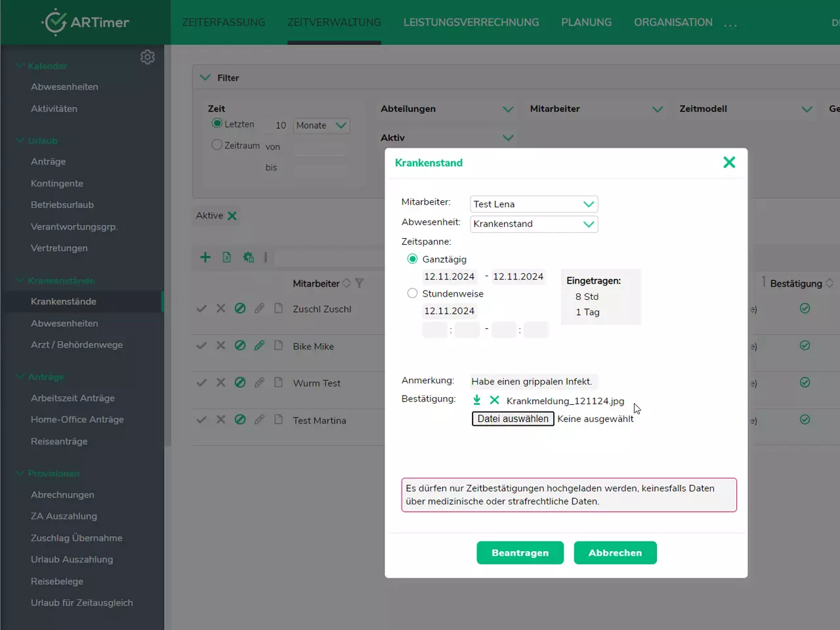Open table settings gear icon in toolbar
This screenshot has height=630, width=840.
coord(248,257)
